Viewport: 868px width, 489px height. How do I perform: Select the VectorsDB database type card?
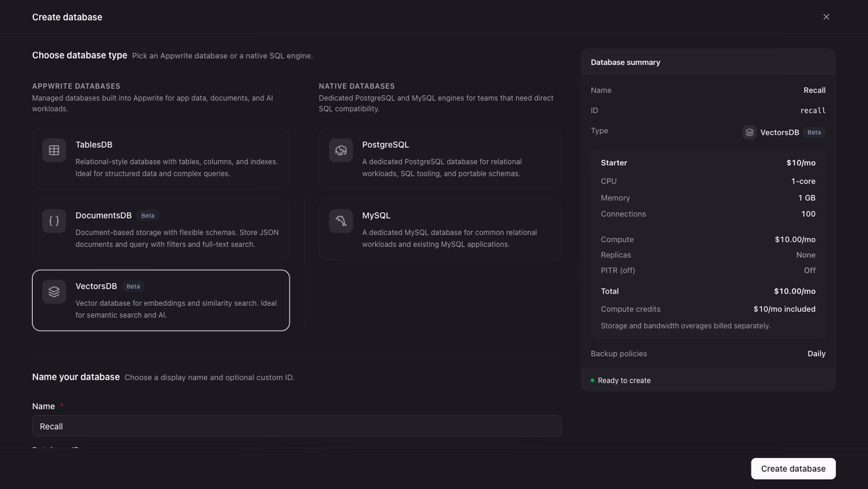(161, 300)
